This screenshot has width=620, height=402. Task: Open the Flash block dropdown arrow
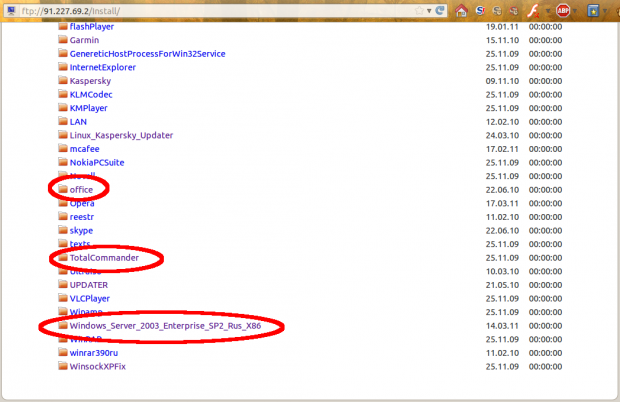pyautogui.click(x=548, y=11)
